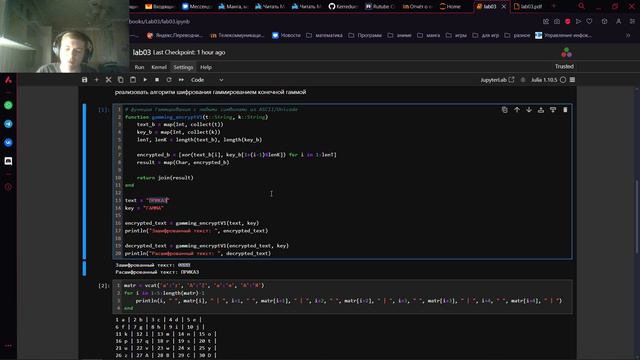Click the kernel status circle indicator

point(563,80)
